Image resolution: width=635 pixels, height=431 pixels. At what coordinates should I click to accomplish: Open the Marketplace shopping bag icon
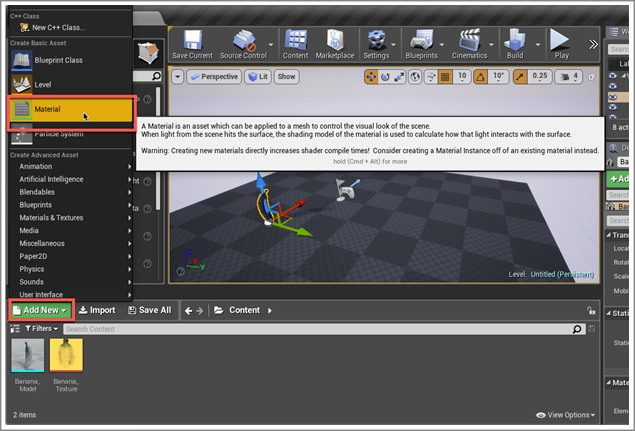335,40
